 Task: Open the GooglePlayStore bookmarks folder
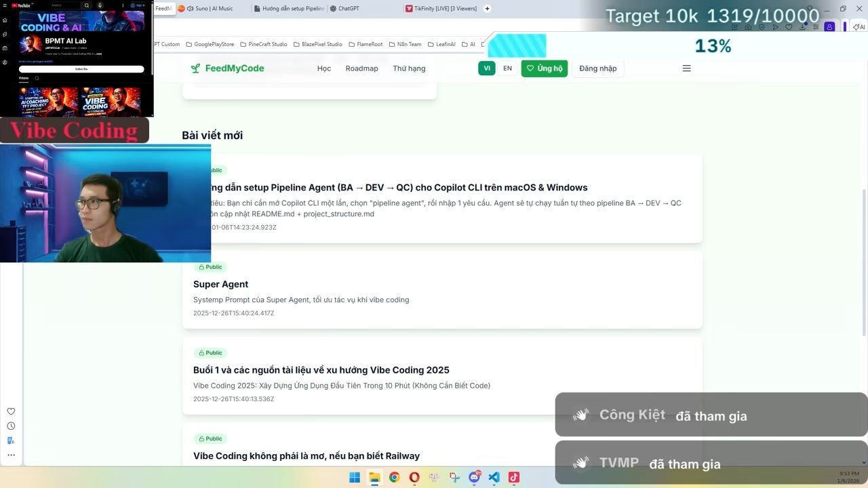point(210,44)
